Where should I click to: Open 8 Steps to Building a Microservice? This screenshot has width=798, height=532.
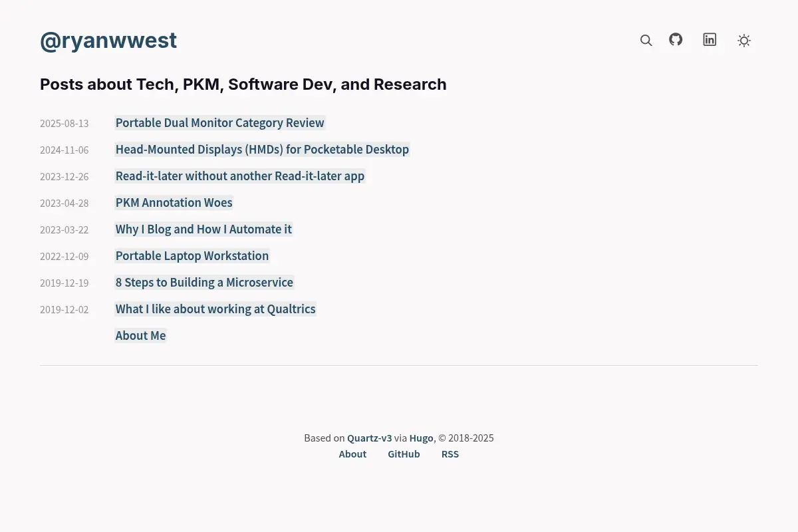pyautogui.click(x=204, y=283)
